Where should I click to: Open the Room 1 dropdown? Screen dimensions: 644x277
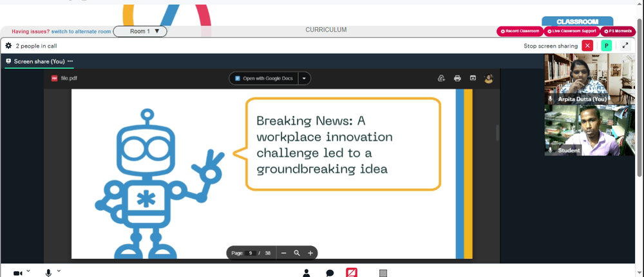pyautogui.click(x=140, y=31)
